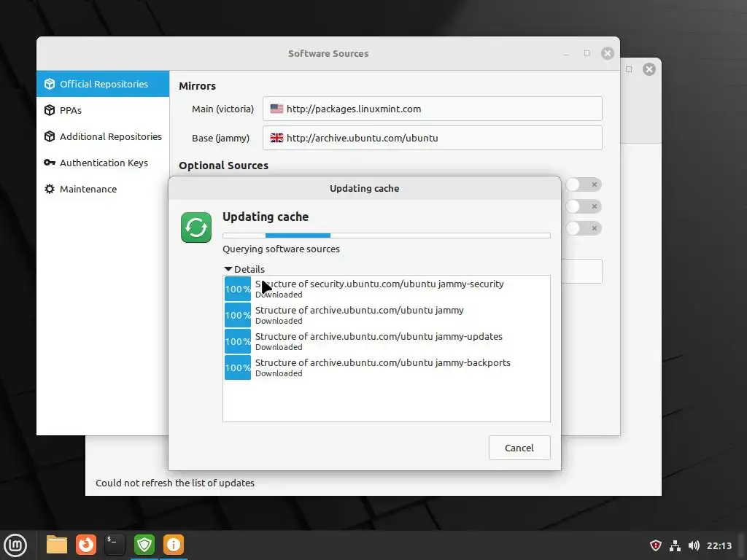The height and width of the screenshot is (560, 747).
Task: Open the Linux Mint menu
Action: 15,545
